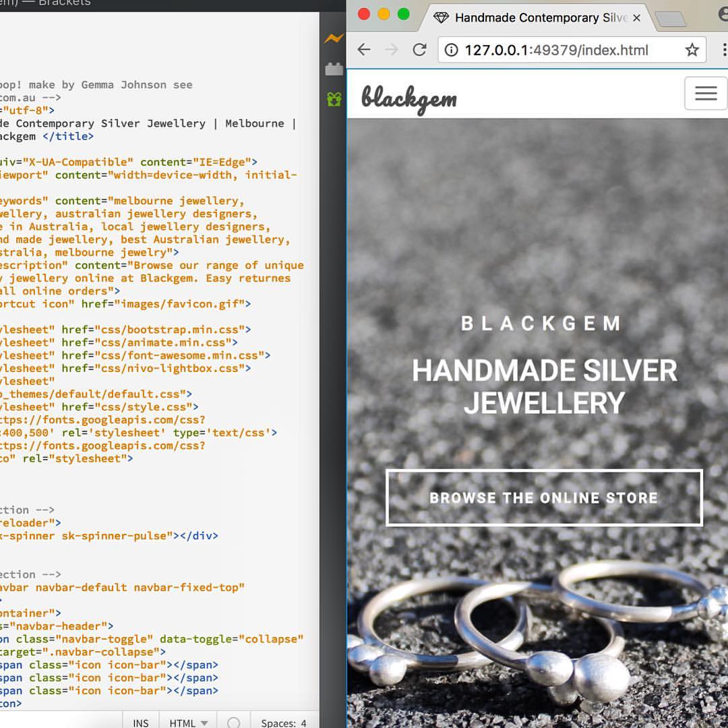Close the Handmade Contemporary Silver tab

click(x=636, y=18)
